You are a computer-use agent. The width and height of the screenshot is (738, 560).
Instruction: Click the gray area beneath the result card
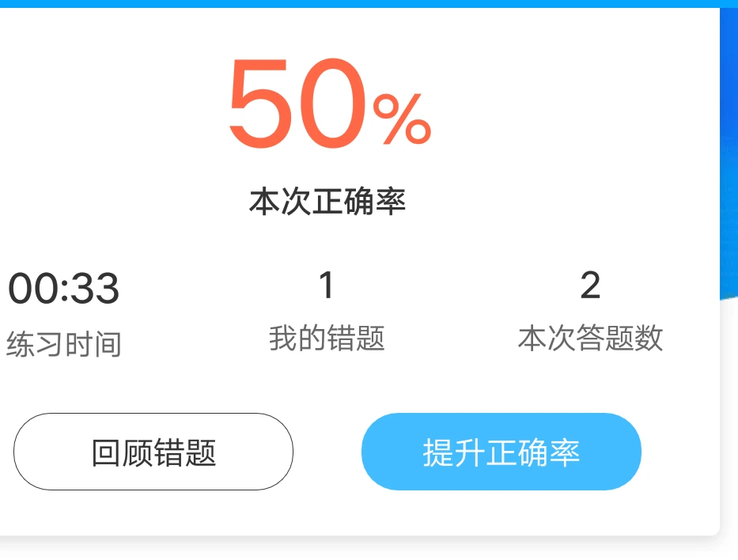coord(369,549)
